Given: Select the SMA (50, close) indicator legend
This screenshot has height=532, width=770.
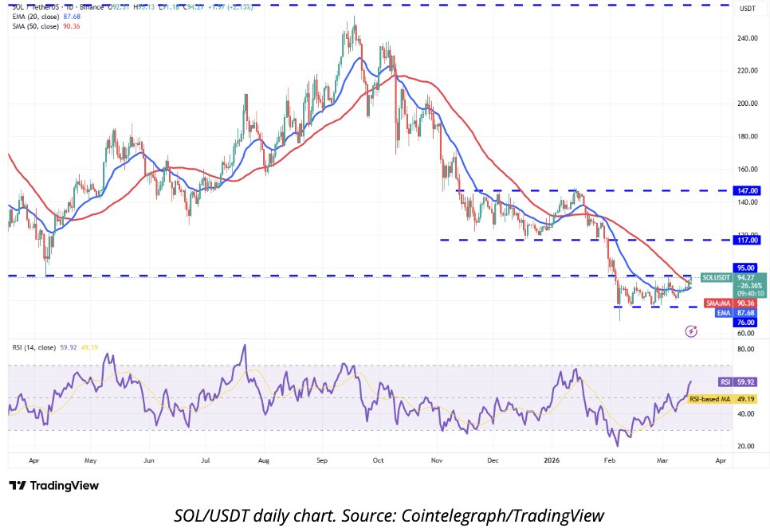Looking at the screenshot, I should pyautogui.click(x=46, y=26).
